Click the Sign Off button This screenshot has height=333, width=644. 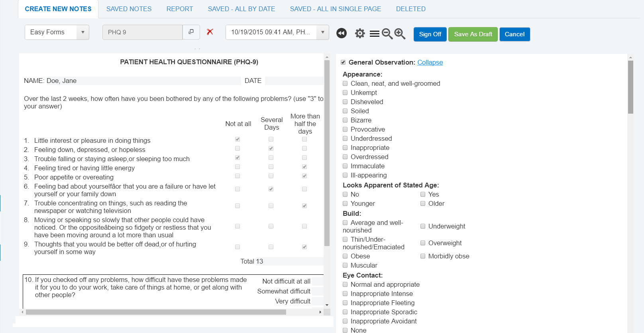pyautogui.click(x=430, y=34)
